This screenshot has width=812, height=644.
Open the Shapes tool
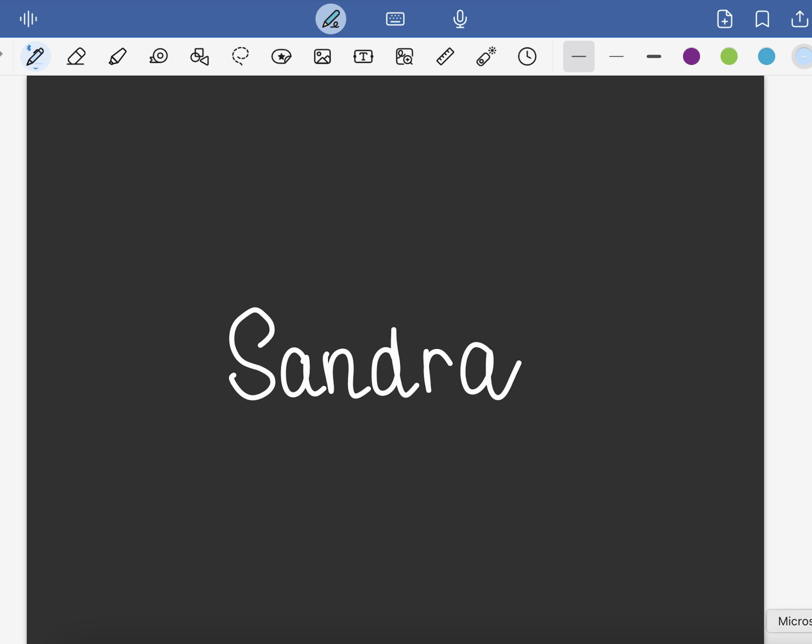(199, 56)
